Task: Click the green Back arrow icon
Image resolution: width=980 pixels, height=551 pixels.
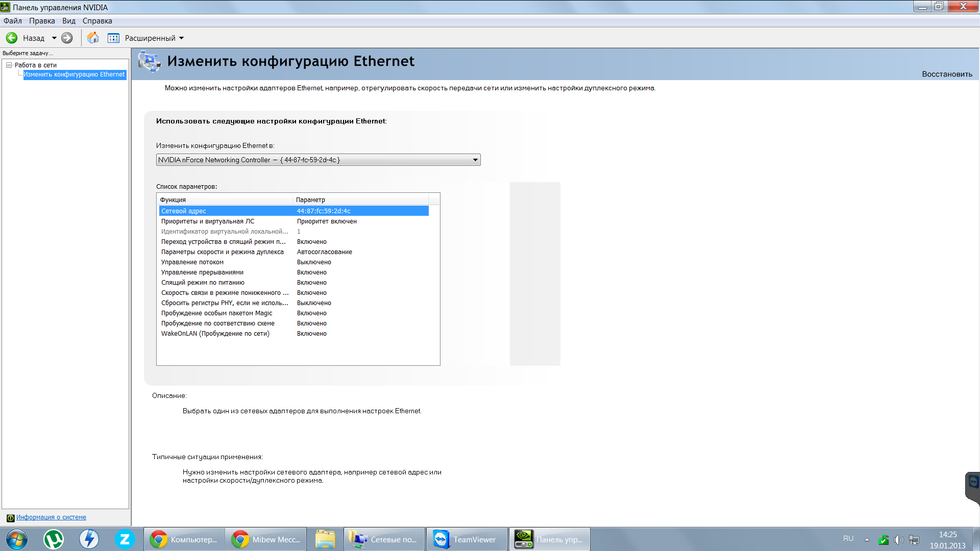Action: (12, 38)
